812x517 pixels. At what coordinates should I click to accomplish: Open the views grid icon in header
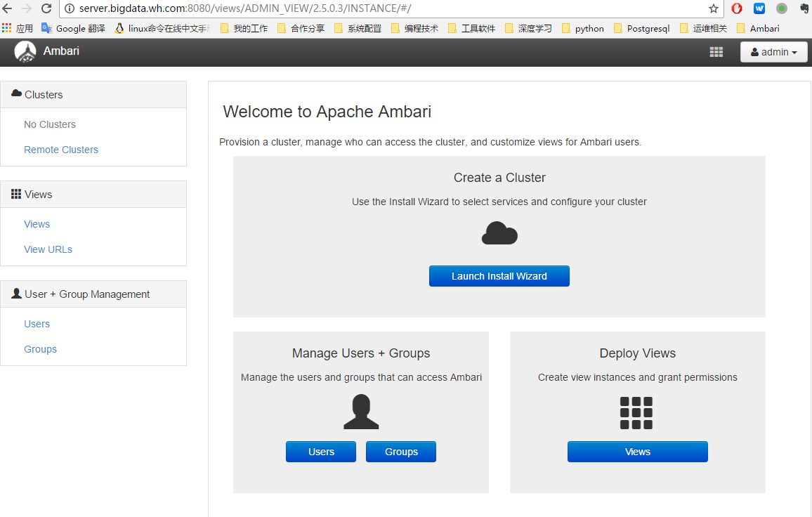pyautogui.click(x=716, y=52)
